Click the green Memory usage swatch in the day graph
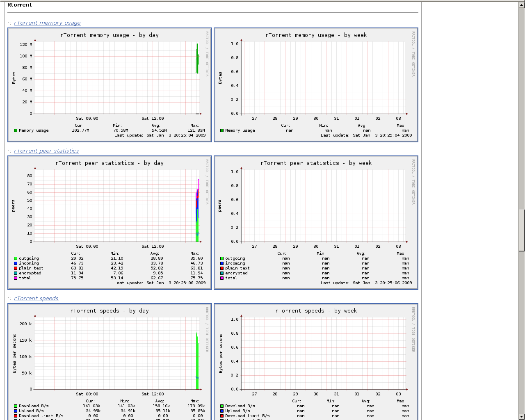 coord(16,130)
